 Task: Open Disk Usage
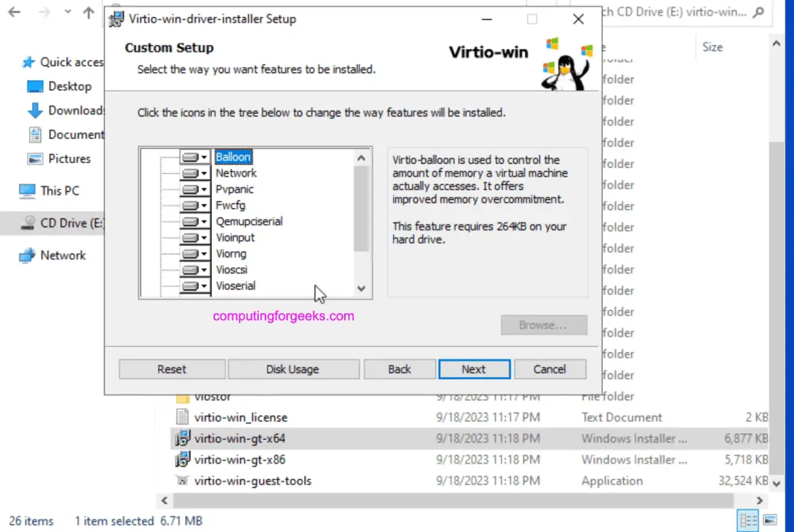pos(292,369)
